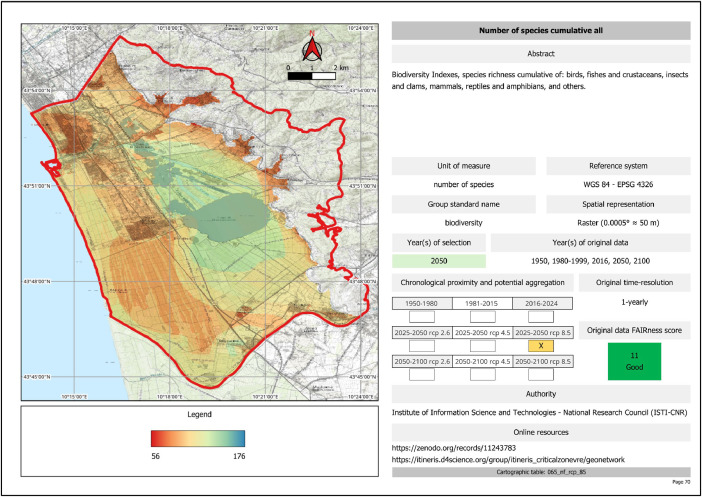Click the 'biodiversity' group name value

coord(463,223)
